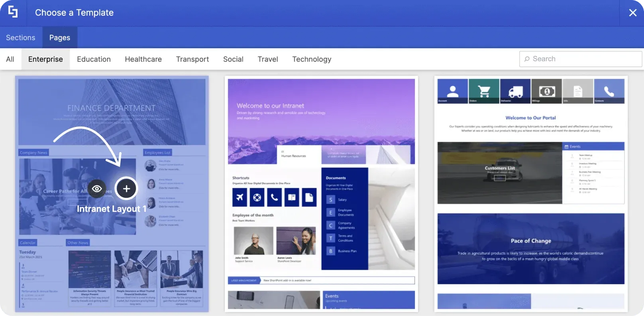Screen dimensions: 644x316
Task: Click the phone shortcut icon in second template
Action: (274, 197)
